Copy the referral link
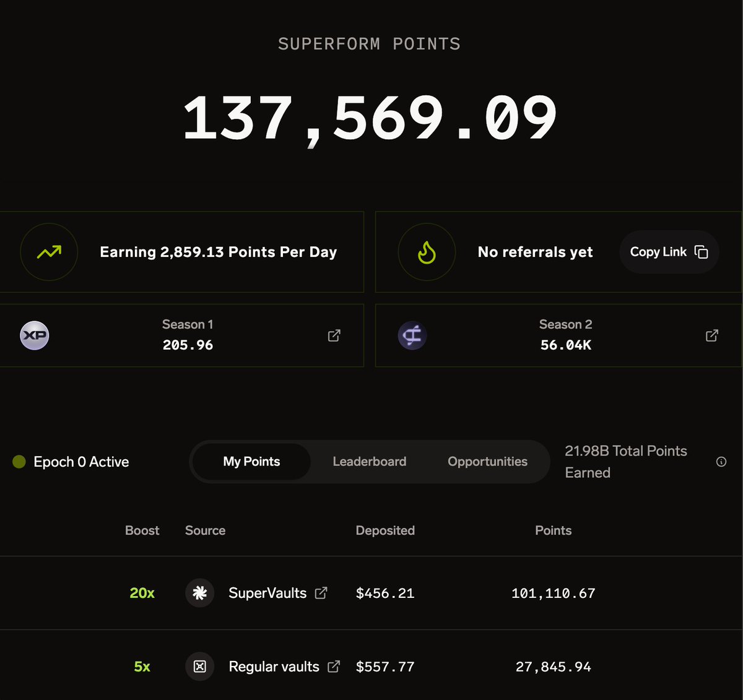743x700 pixels. tap(669, 252)
